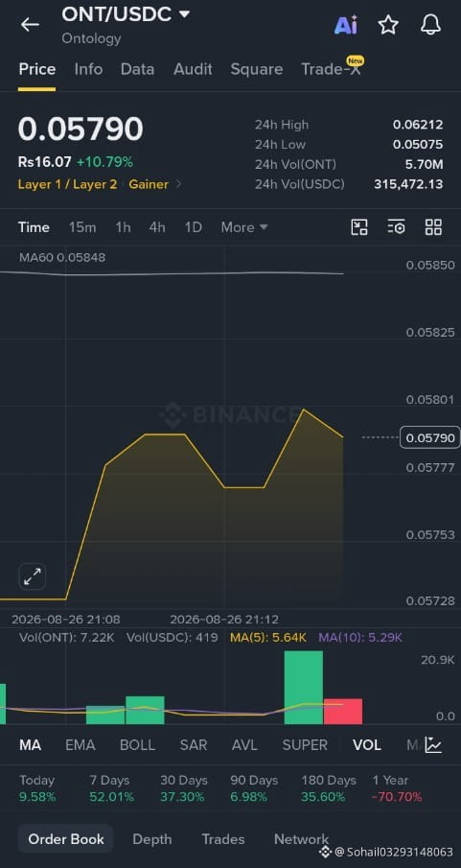Switch to the Info tab
461x868 pixels.
pyautogui.click(x=88, y=69)
